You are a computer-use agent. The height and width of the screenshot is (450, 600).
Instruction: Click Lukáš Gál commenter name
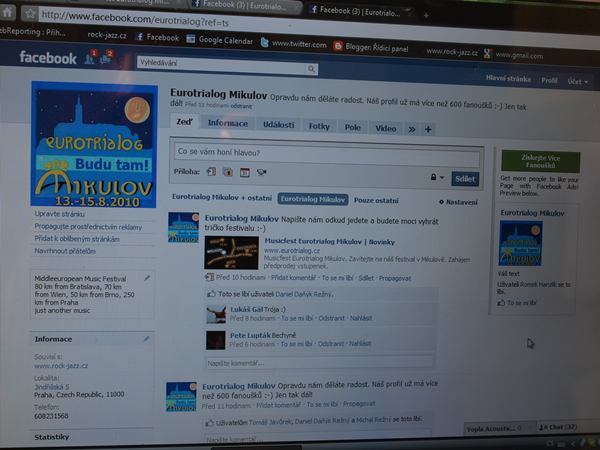(246, 309)
